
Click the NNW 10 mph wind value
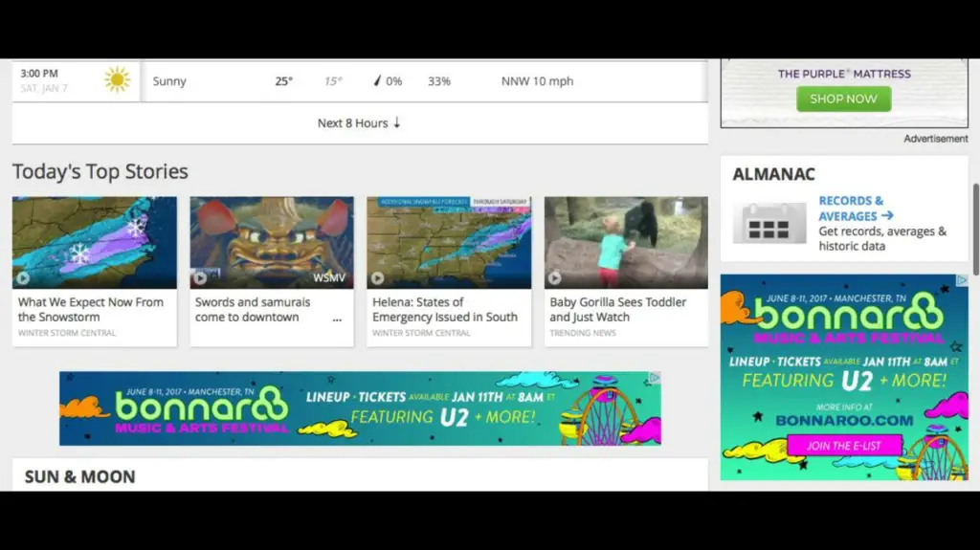click(537, 81)
